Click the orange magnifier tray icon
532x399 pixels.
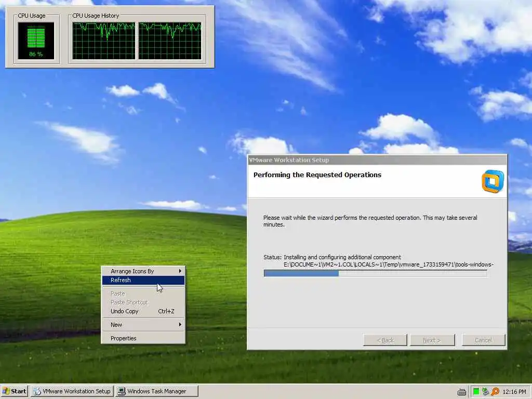coord(495,392)
